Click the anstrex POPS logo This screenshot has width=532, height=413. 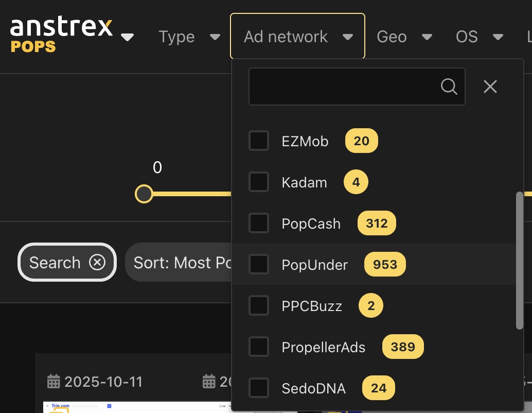pos(61,35)
